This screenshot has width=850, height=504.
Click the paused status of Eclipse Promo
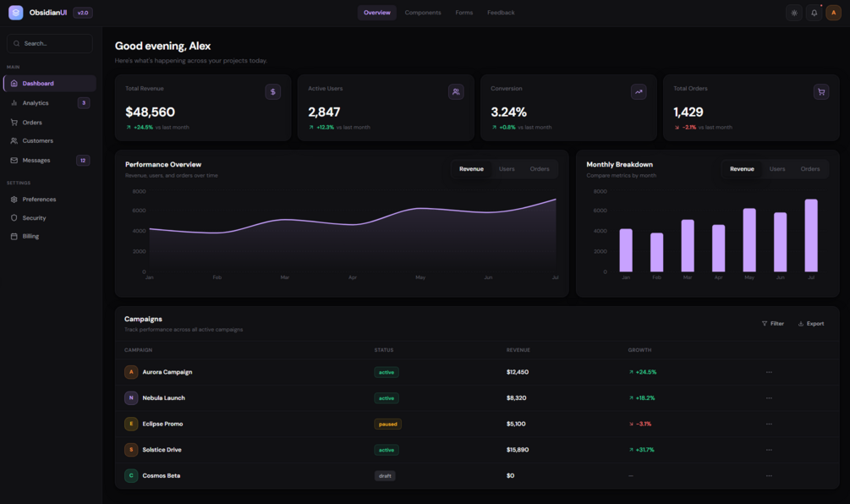pyautogui.click(x=387, y=425)
